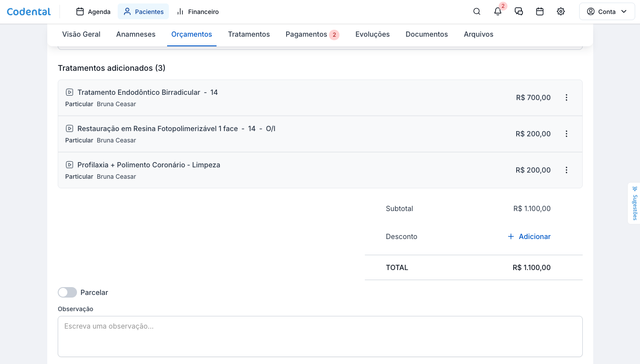Click Adicionar to add a discount
Image resolution: width=640 pixels, height=364 pixels.
coord(529,236)
